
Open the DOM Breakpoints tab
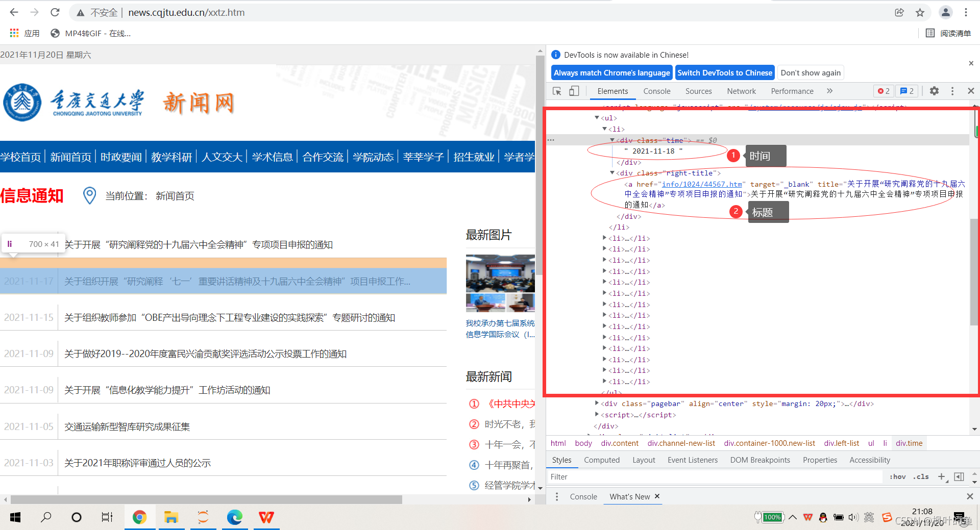760,460
